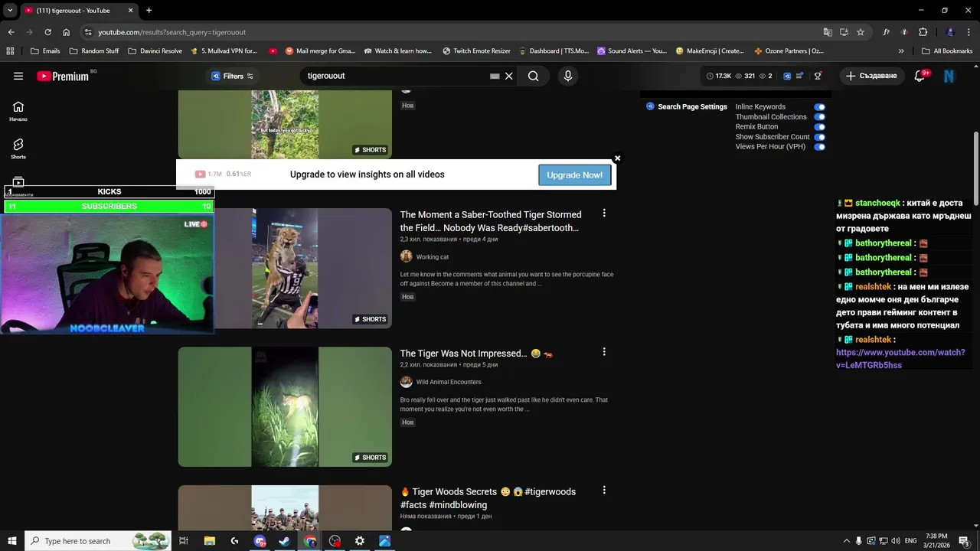Viewport: 980px width, 551px height.
Task: Bookmark this page with the star
Action: pos(861,32)
